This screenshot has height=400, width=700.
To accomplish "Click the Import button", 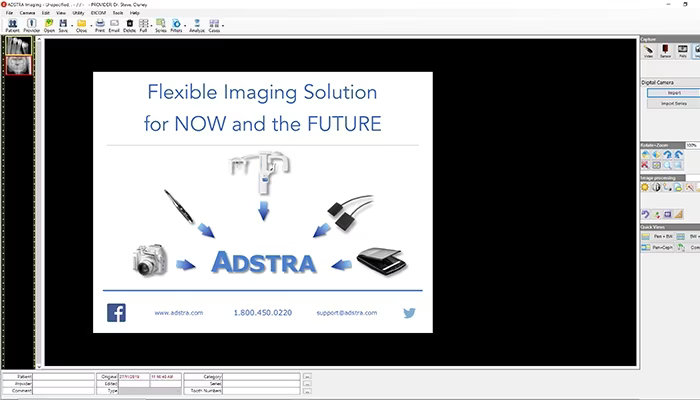I will pyautogui.click(x=674, y=93).
